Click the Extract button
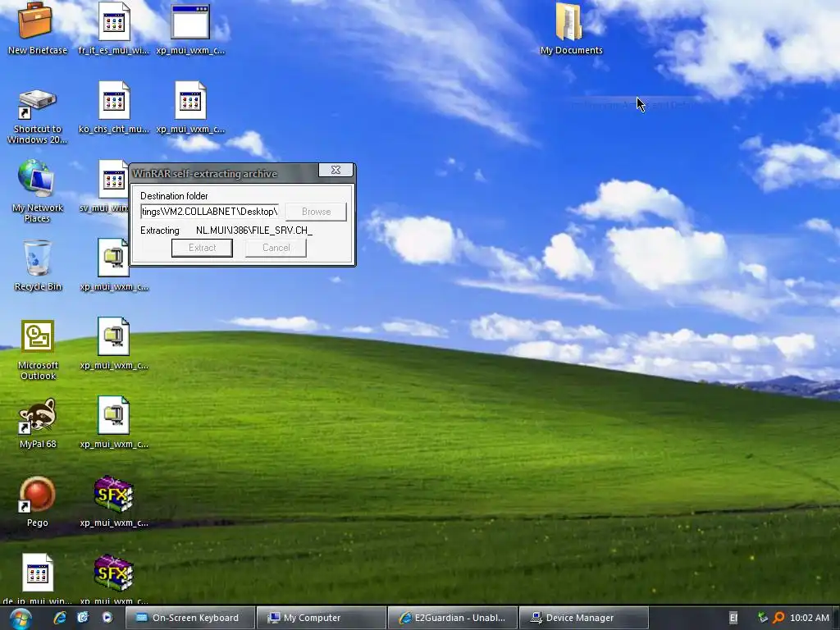Image resolution: width=840 pixels, height=630 pixels. point(202,248)
